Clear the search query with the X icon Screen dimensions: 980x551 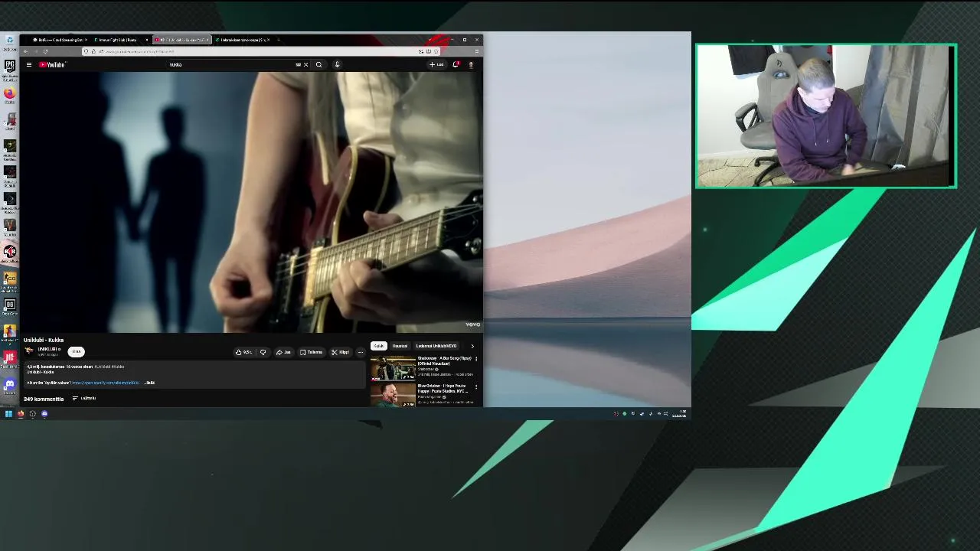point(305,65)
